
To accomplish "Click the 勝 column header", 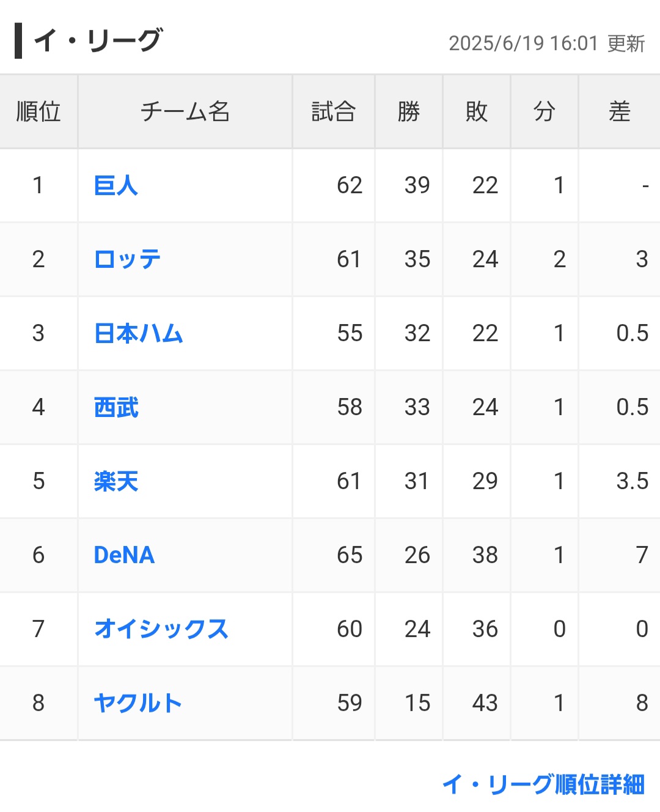I will point(409,112).
